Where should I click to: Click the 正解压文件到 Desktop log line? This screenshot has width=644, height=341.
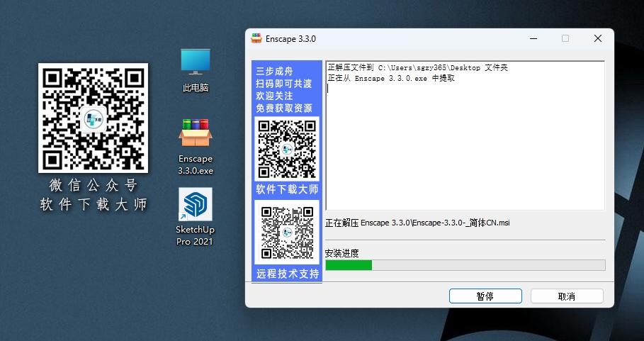[x=418, y=68]
